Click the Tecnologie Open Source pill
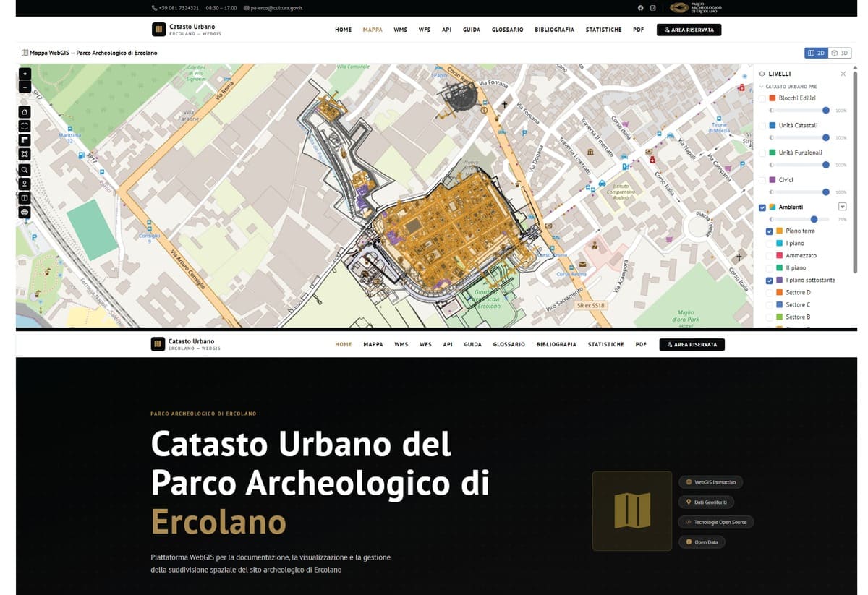 [715, 522]
